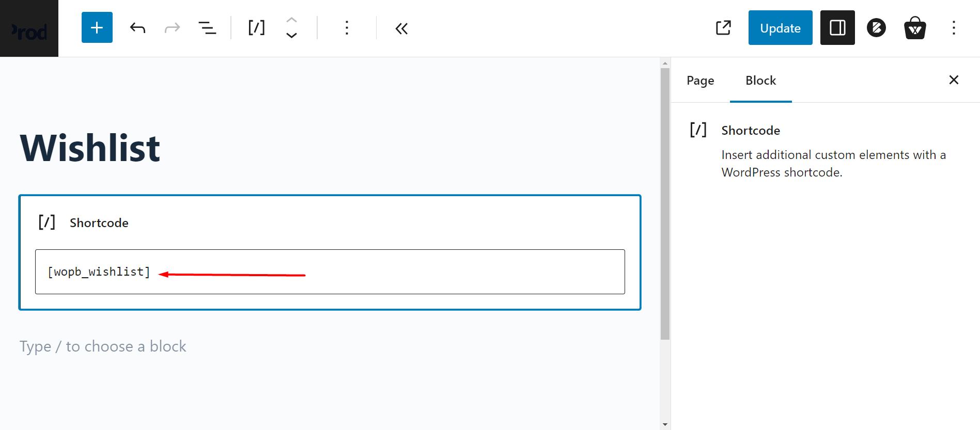Open the Document Overview list view
The width and height of the screenshot is (980, 430).
(208, 28)
